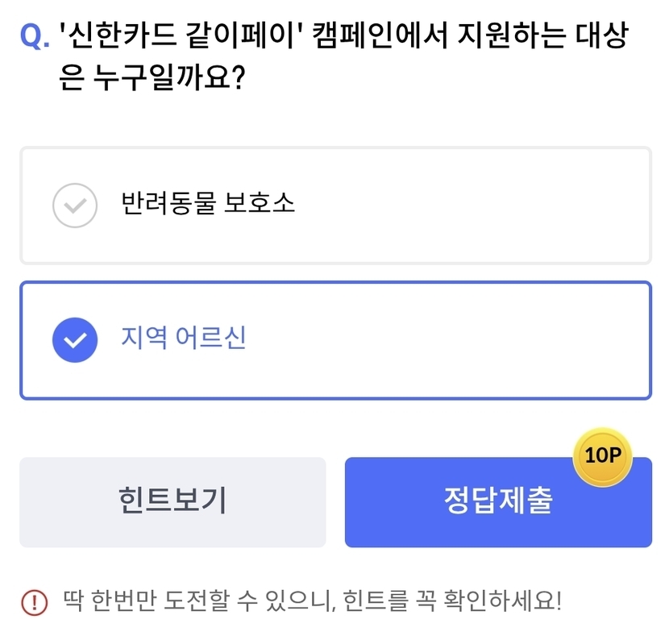
Task: Tap the gold 10P coin badge
Action: click(x=601, y=456)
